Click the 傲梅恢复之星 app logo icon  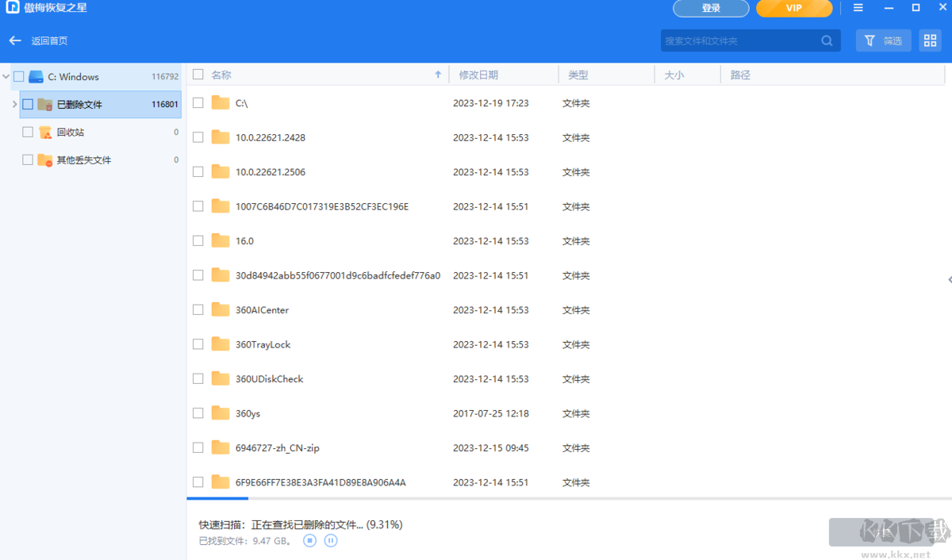[11, 8]
